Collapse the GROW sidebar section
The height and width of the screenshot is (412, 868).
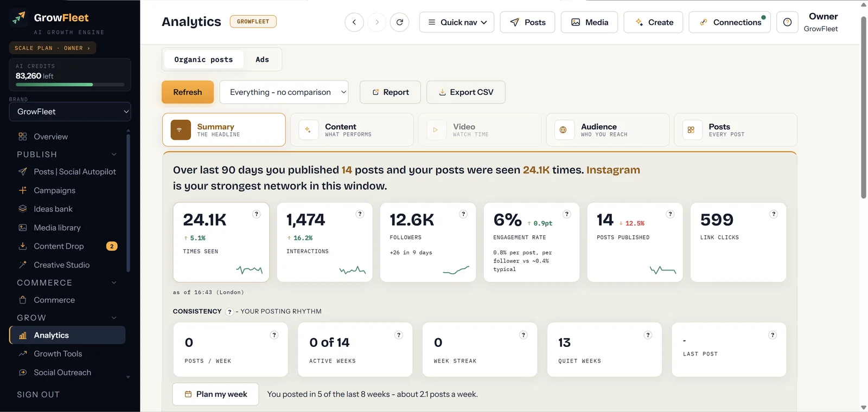coord(114,318)
